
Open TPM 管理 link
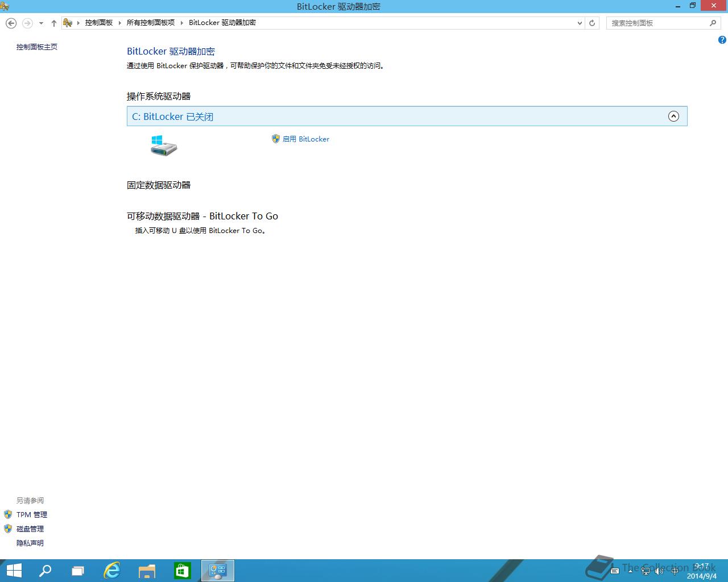coord(32,515)
